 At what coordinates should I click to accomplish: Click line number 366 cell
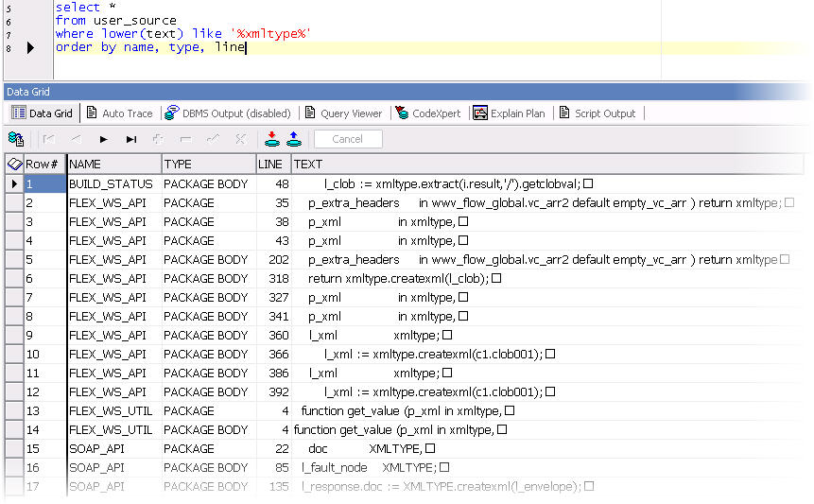[x=273, y=354]
